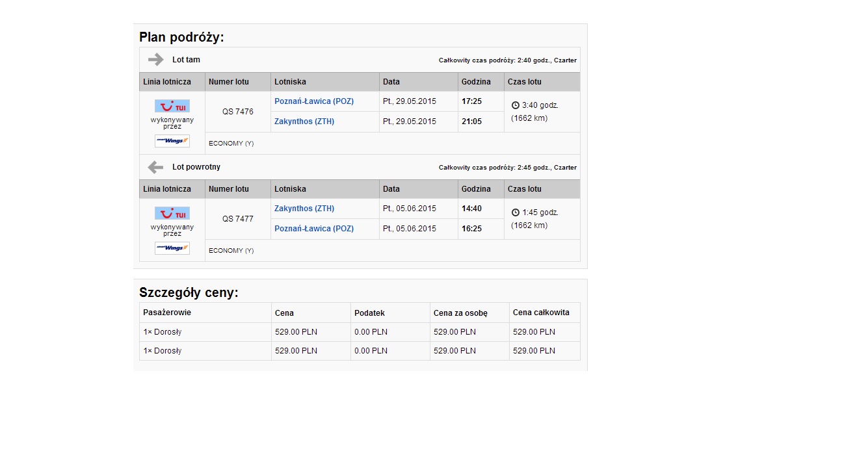The height and width of the screenshot is (449, 868).
Task: Click the TUI logo for flight QS 7476
Action: [x=172, y=107]
